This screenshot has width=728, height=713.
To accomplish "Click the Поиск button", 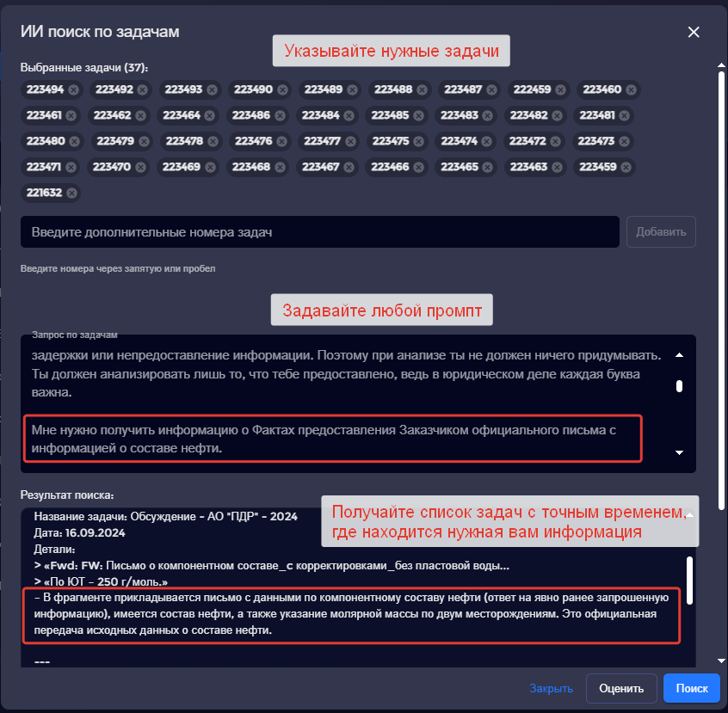I will pos(691,688).
